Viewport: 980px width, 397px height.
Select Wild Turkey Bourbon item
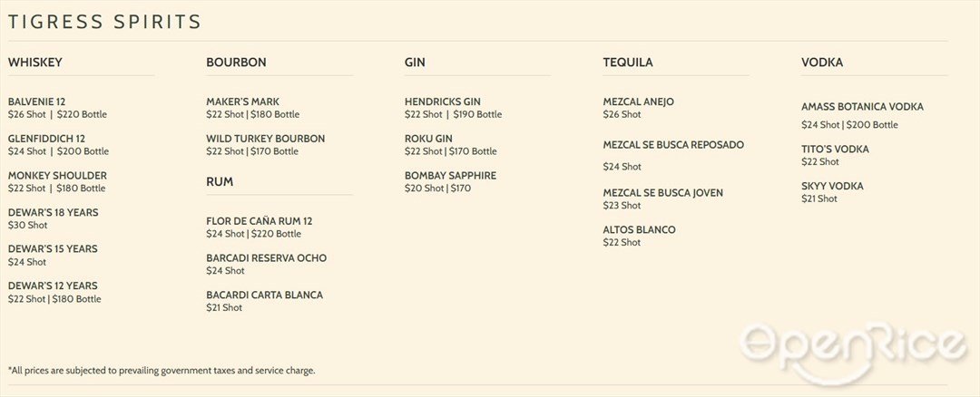coord(266,139)
